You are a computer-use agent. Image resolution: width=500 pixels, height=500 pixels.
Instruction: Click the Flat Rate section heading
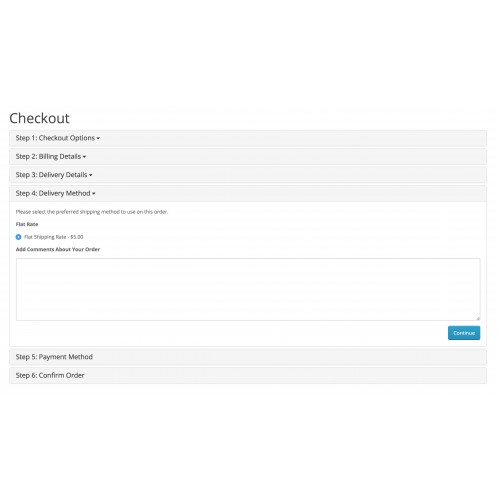click(x=27, y=224)
